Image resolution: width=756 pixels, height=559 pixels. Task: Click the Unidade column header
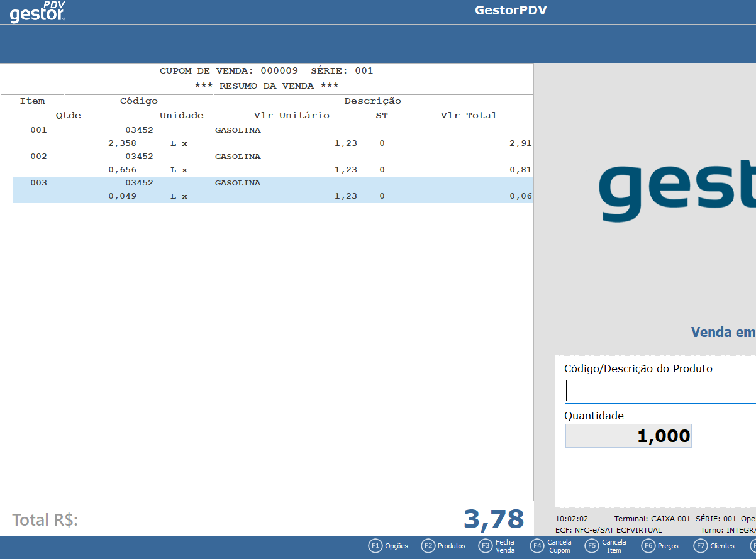click(x=181, y=116)
